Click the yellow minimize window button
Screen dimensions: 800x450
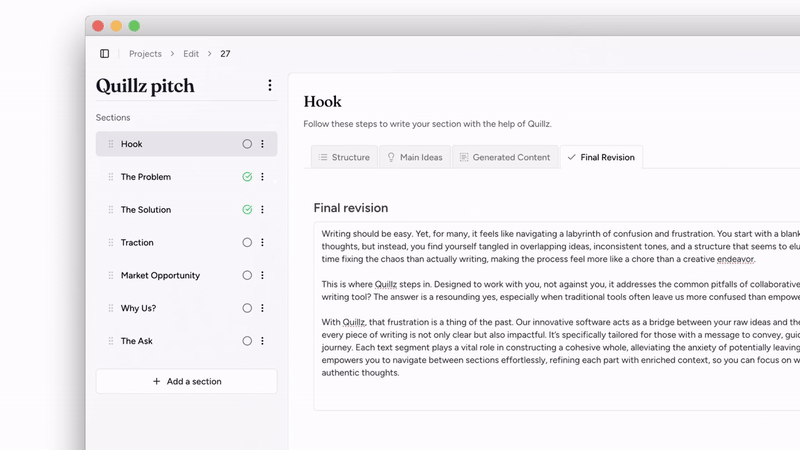pos(116,26)
